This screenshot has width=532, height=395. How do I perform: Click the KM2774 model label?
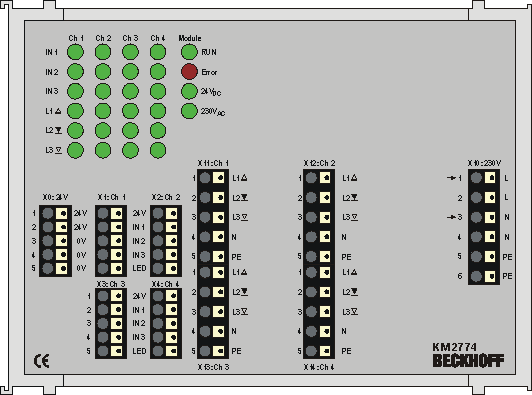click(455, 347)
